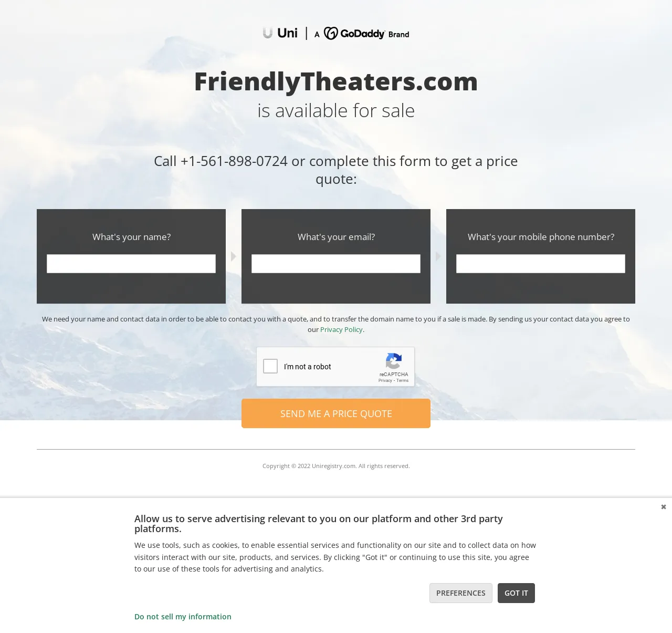Click the arrow between name and email
Screen dimensions: 672x633
234,256
